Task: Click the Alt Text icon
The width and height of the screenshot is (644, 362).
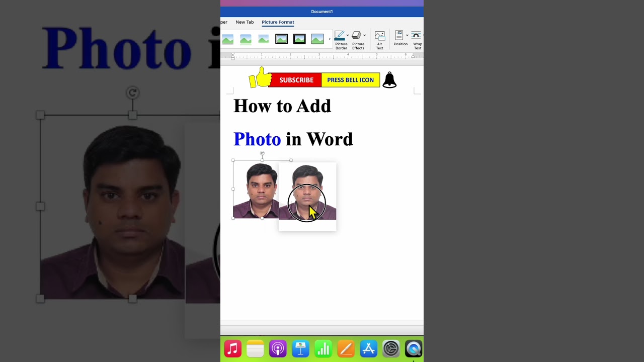Action: tap(380, 36)
